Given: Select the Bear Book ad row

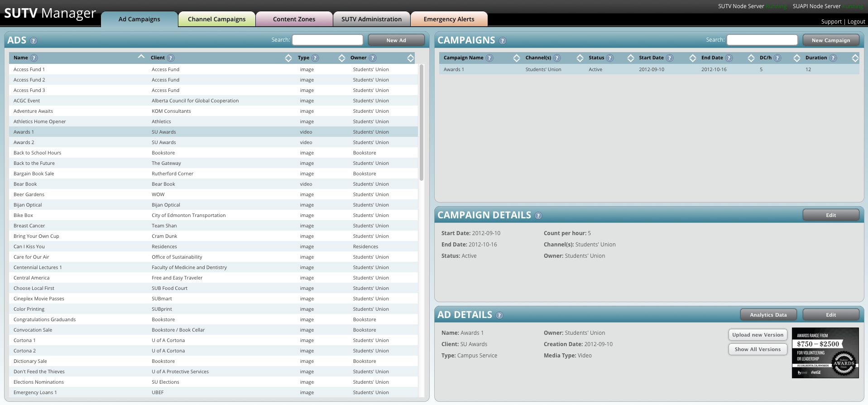Looking at the screenshot, I should click(x=214, y=184).
